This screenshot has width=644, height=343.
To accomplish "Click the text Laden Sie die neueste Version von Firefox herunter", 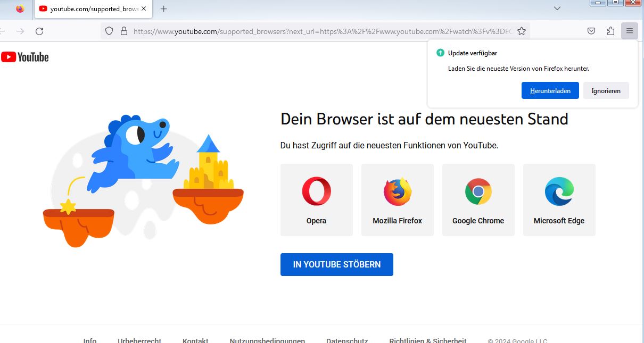I will point(518,69).
